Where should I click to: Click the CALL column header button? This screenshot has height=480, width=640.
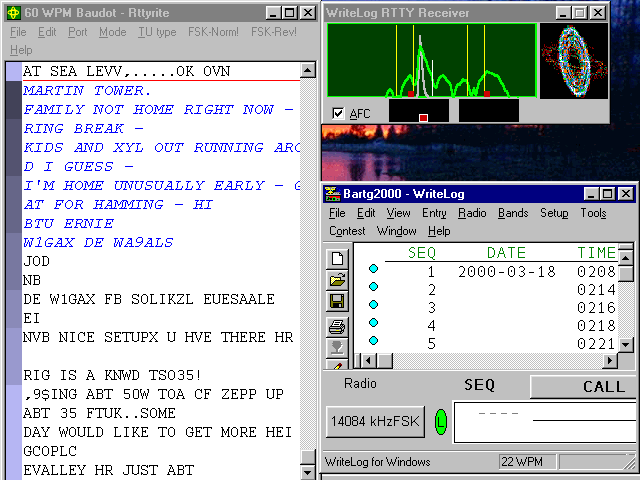pos(585,387)
